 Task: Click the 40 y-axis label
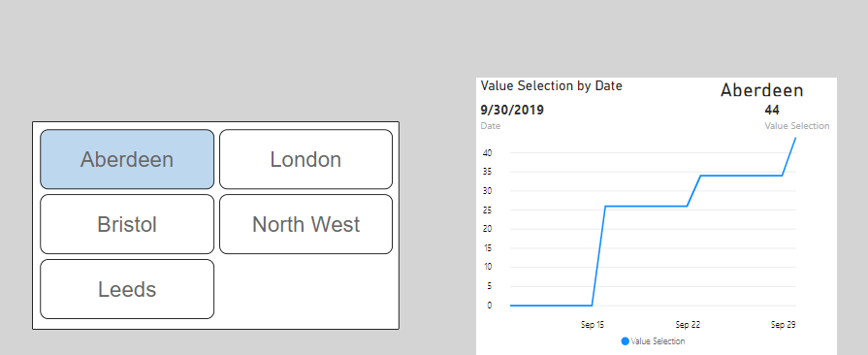point(488,153)
